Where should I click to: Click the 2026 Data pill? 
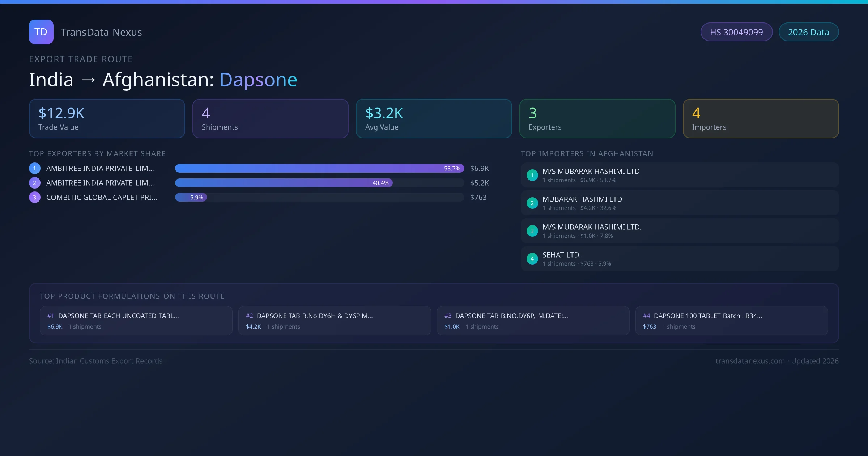point(808,32)
